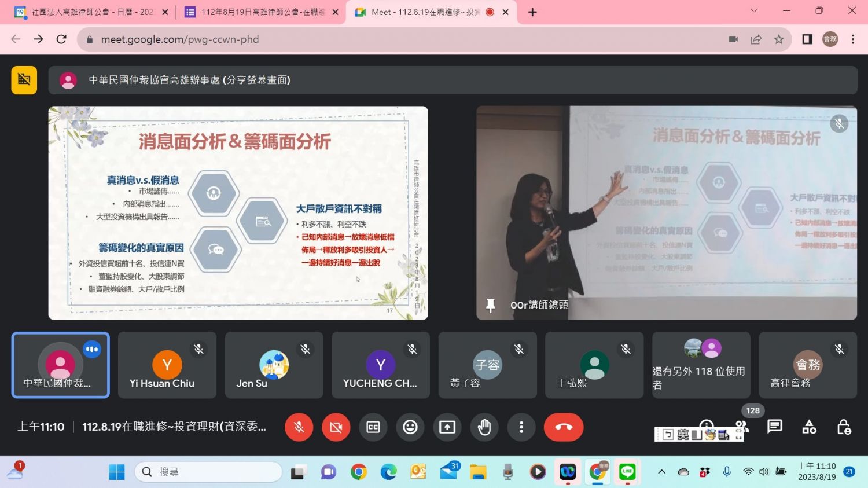Select the 中華民國仲裁 participant tile
This screenshot has height=488, width=868.
(x=61, y=365)
